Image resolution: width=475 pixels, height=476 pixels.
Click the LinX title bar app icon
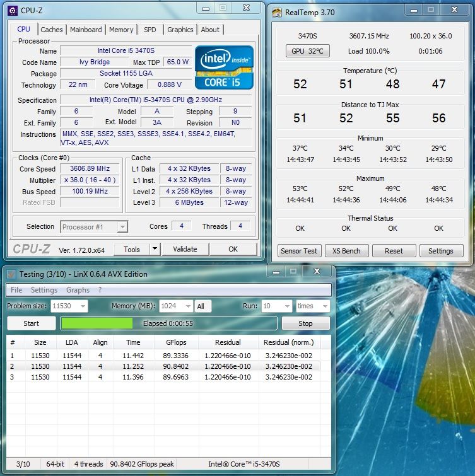tap(11, 274)
